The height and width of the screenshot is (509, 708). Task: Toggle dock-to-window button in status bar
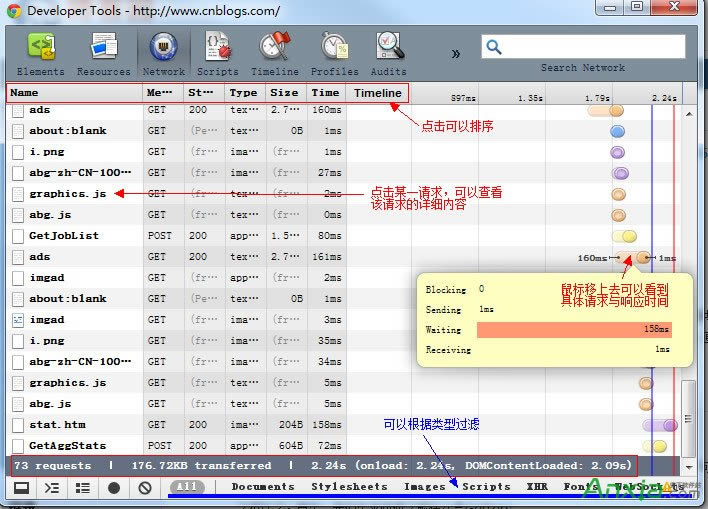click(x=21, y=488)
